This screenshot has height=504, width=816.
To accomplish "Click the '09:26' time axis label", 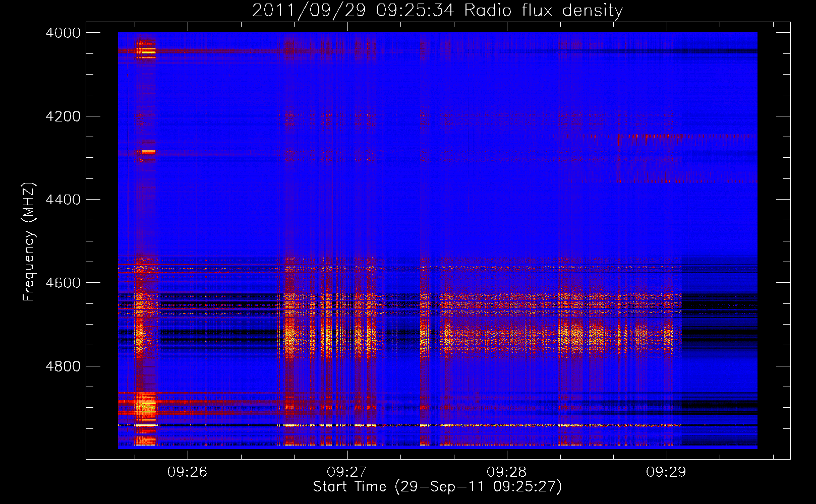I will click(x=187, y=472).
